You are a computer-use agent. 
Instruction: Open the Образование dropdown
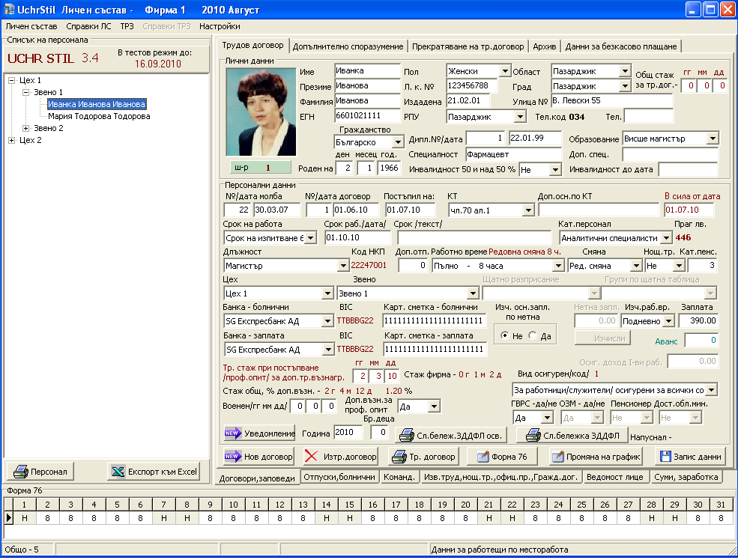pos(712,139)
